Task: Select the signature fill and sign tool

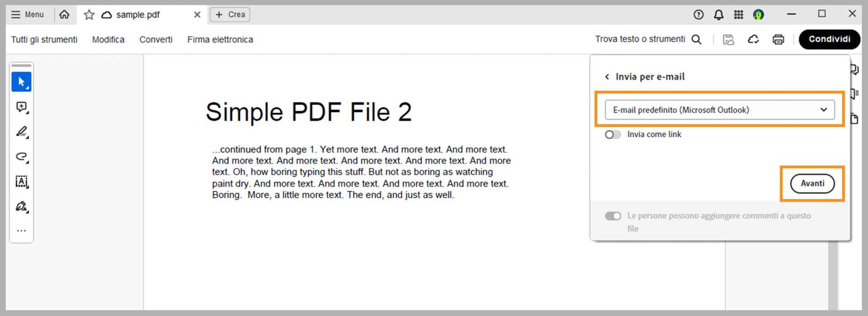Action: tap(21, 207)
